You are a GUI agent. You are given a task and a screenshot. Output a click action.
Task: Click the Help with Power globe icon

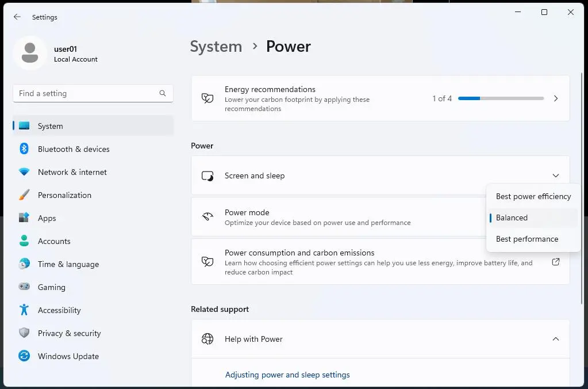tap(207, 339)
